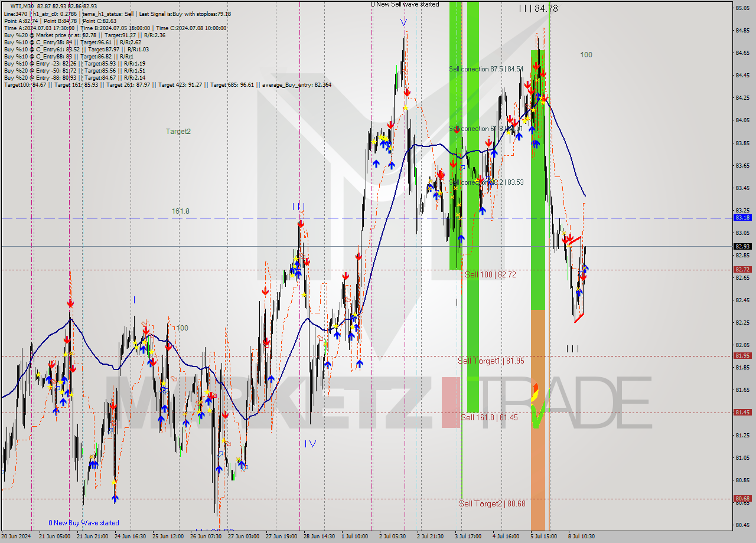
Task: Click the 83.65 price axis value
Action: pyautogui.click(x=742, y=166)
